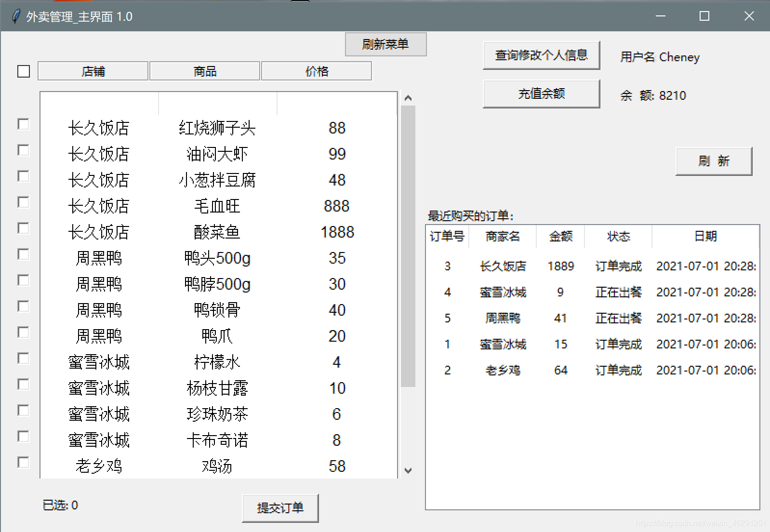Screen dimensions: 770x532
Task: Select order 3 from 长久饭店
Action: pos(592,266)
